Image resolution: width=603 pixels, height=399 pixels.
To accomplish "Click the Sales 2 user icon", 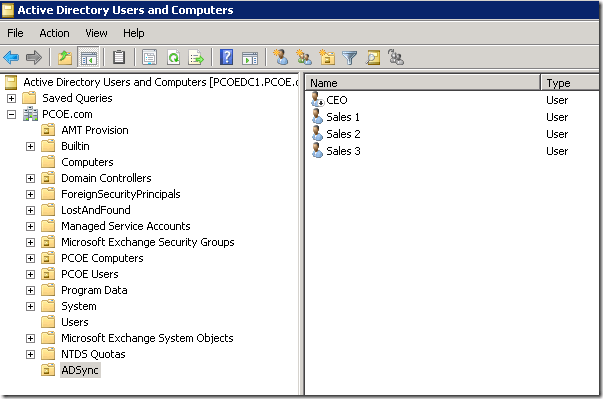I will (317, 133).
